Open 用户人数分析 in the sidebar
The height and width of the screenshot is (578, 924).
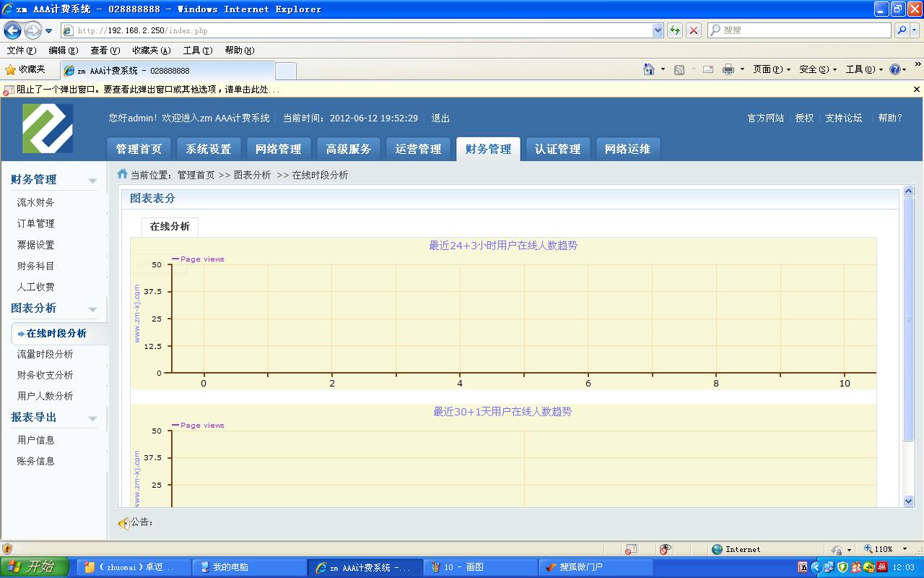click(45, 396)
